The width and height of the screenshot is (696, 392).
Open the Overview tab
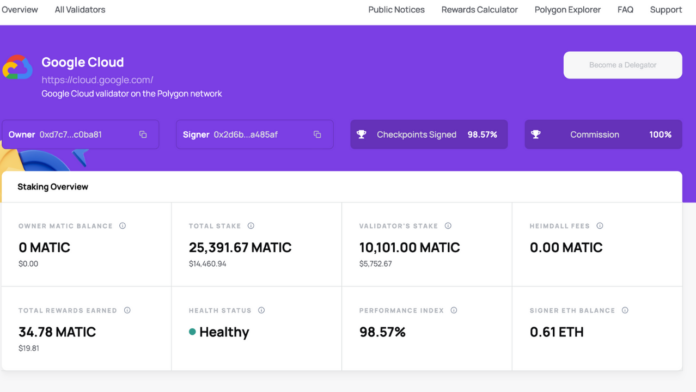tap(20, 10)
